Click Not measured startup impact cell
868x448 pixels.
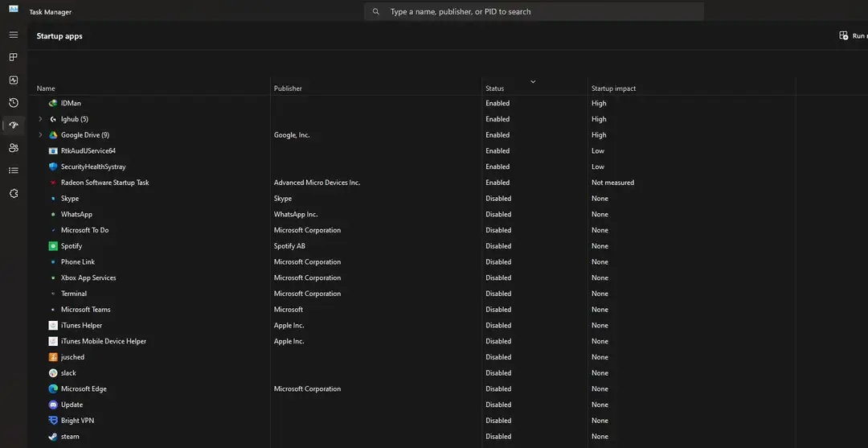612,183
